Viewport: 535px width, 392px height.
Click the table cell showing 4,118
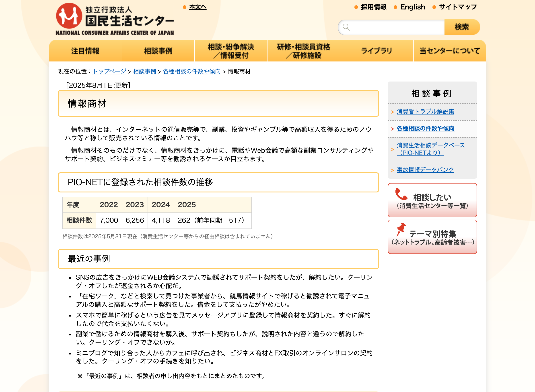point(161,220)
